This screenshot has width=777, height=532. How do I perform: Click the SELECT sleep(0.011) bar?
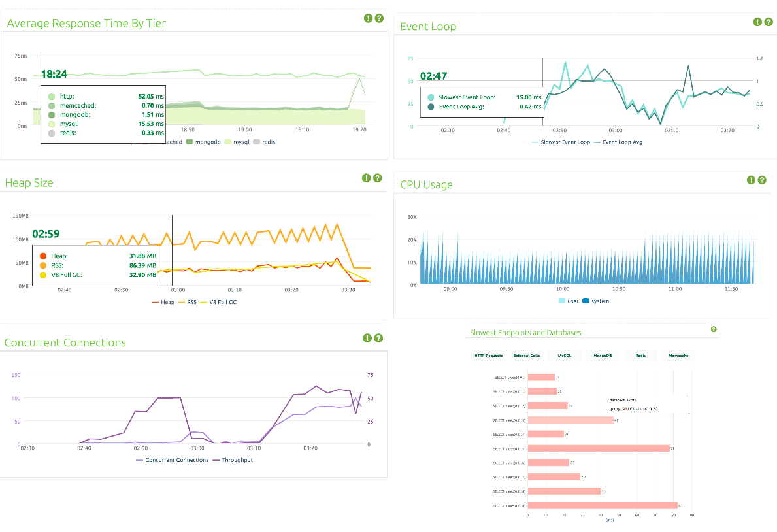(x=542, y=391)
